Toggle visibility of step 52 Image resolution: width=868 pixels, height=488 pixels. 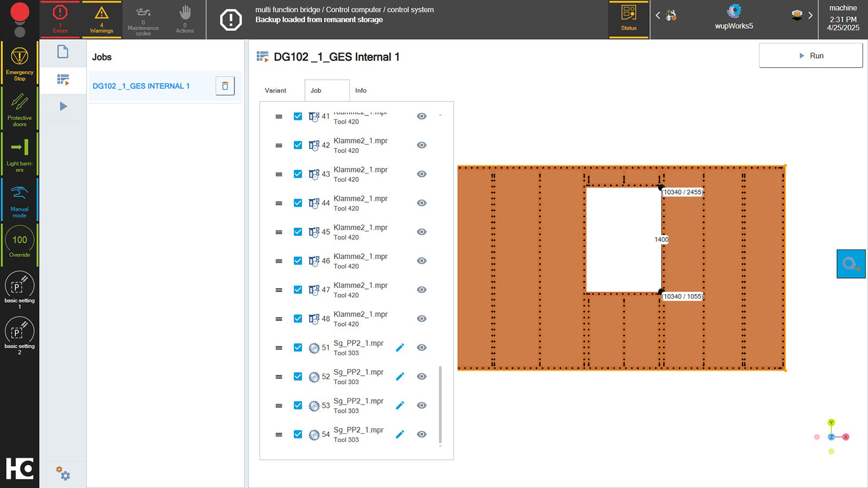[x=422, y=376]
